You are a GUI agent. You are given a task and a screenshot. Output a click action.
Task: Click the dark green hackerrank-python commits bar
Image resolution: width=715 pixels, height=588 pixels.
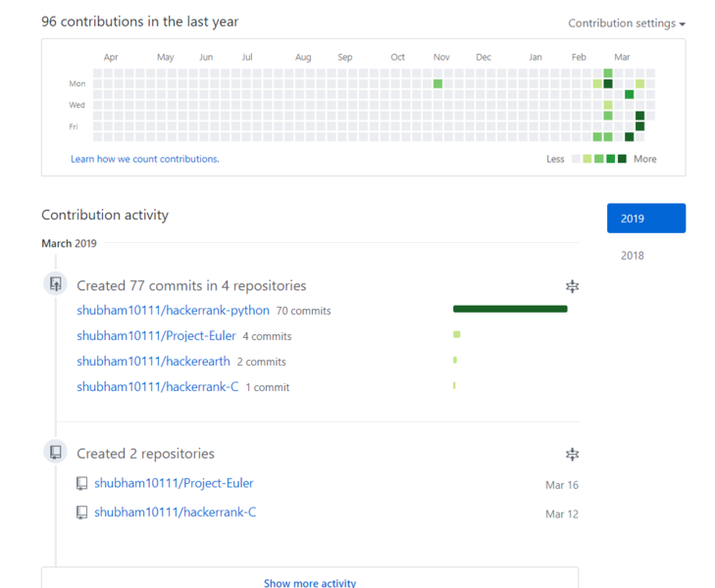pos(510,309)
